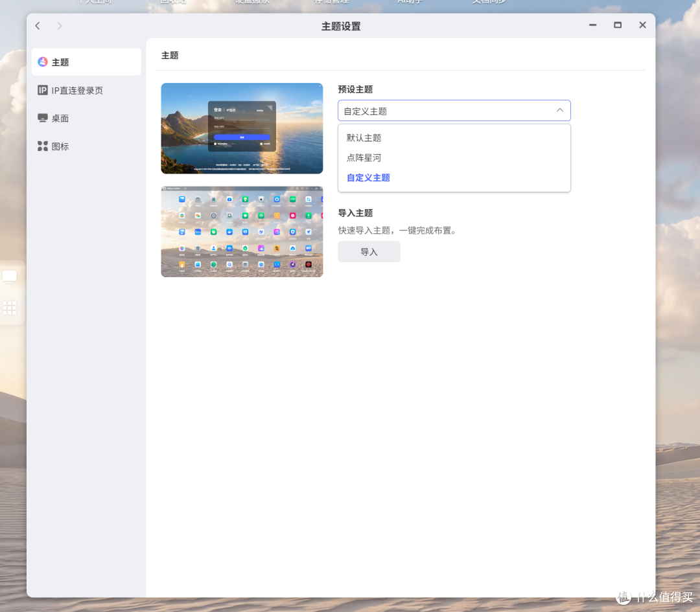Click the 预设主题 label
Viewport: 700px width, 612px height.
point(355,89)
